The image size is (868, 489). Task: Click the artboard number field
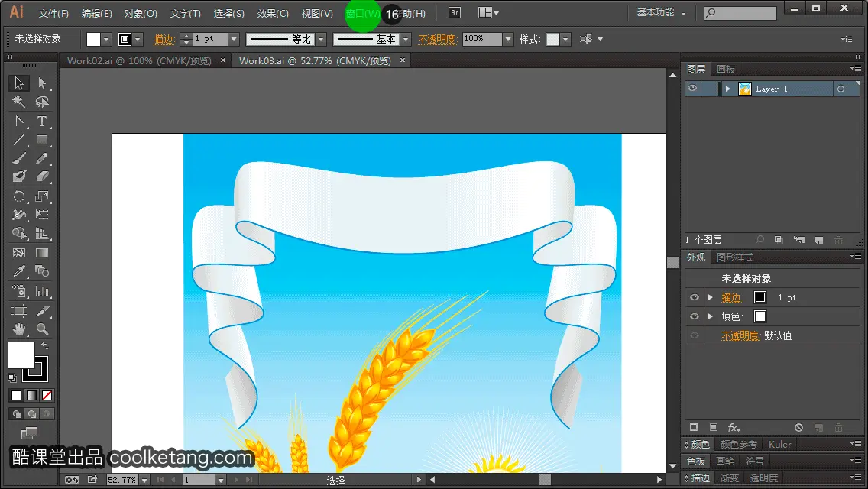(x=199, y=480)
